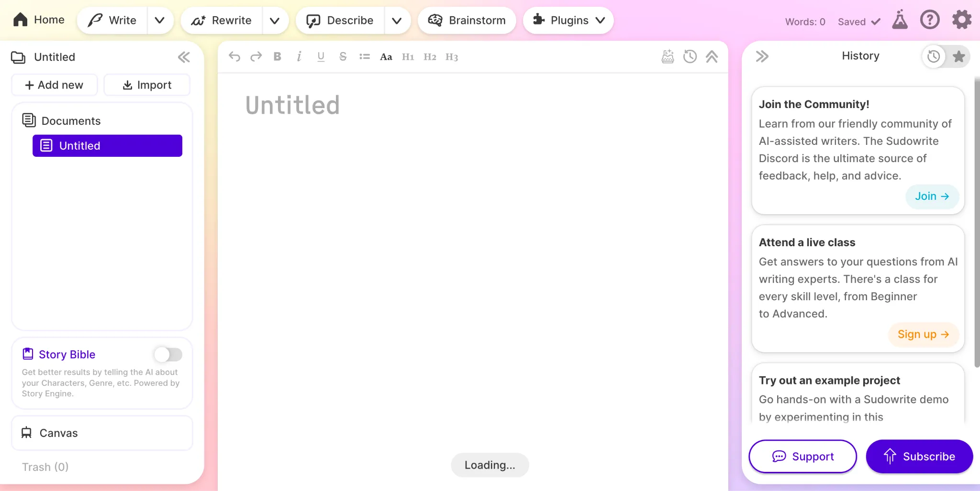Toggle bold formatting
Screen dimensions: 980x491
[x=277, y=56]
